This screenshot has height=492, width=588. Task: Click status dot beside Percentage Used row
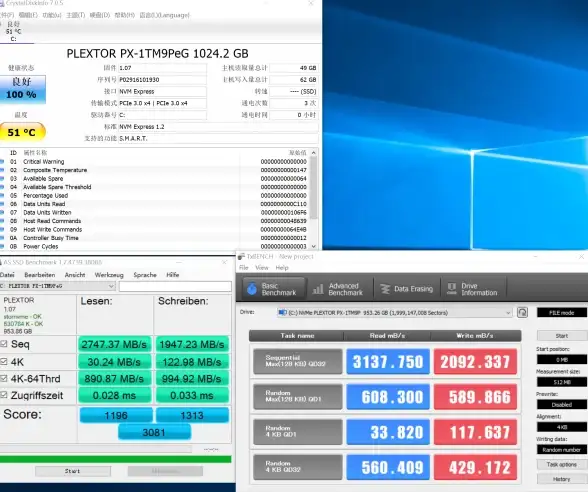[2, 196]
